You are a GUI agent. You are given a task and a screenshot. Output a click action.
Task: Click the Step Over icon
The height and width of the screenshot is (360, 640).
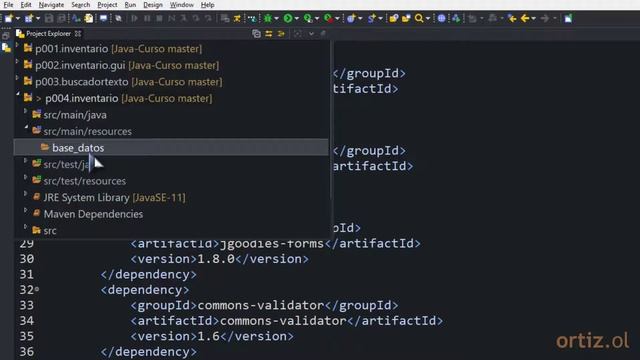tap(196, 18)
